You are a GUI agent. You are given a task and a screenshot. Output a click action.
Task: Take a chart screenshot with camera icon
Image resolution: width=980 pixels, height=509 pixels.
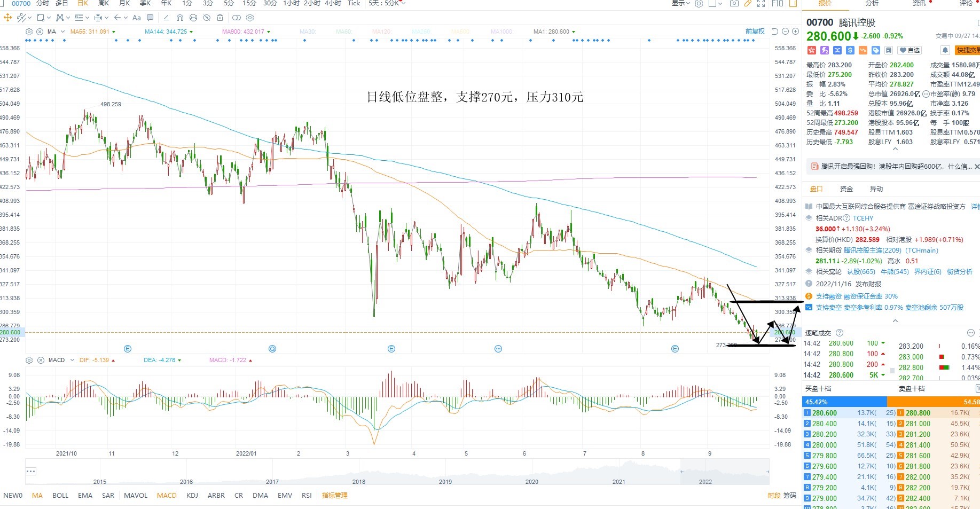[x=734, y=3]
